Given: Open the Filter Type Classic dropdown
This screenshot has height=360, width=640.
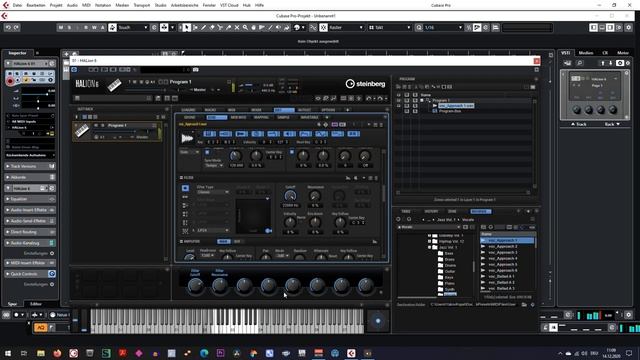Looking at the screenshot, I should coord(213,192).
